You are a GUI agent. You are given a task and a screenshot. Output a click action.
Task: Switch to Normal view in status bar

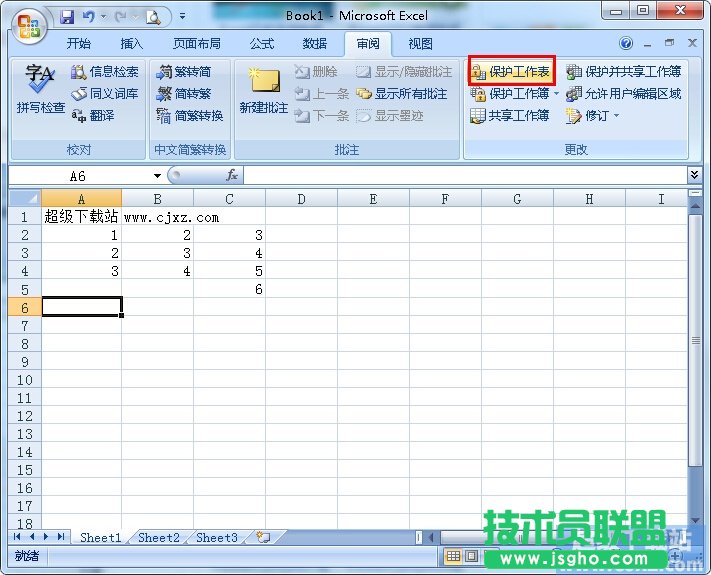pyautogui.click(x=453, y=556)
